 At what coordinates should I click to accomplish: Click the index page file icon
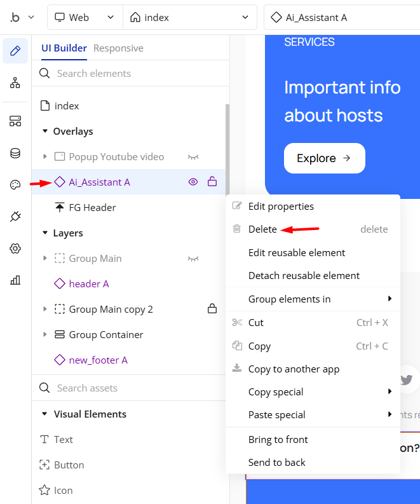[x=45, y=106]
